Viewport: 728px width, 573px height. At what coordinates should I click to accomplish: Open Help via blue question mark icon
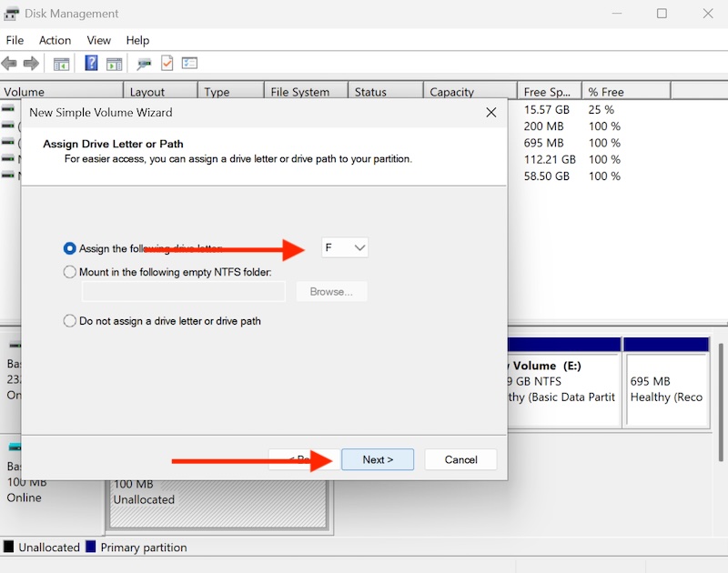(x=91, y=64)
